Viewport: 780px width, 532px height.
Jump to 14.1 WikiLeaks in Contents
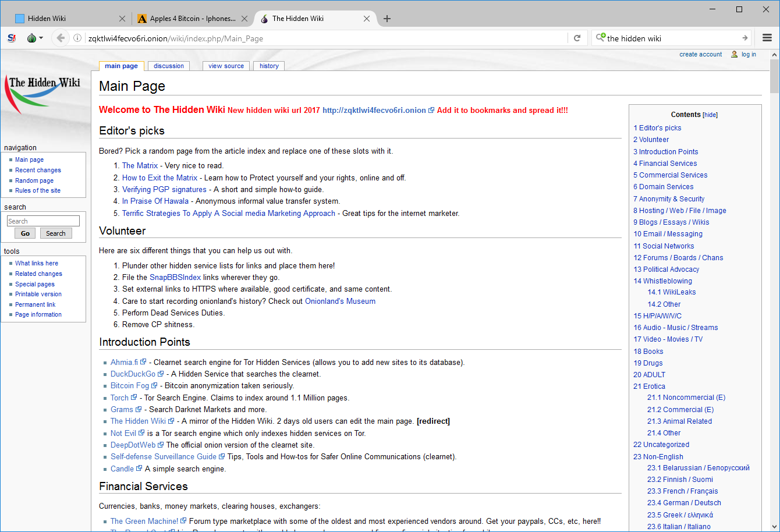tap(672, 292)
